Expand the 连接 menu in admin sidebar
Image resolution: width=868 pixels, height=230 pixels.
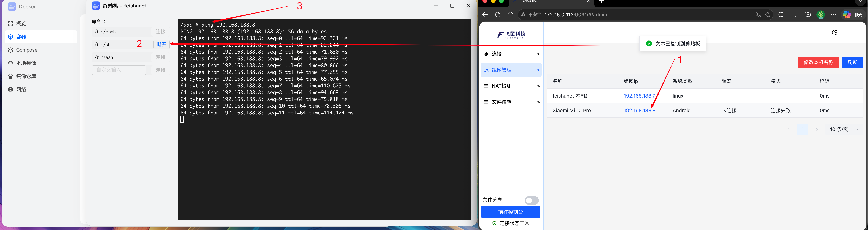pos(511,54)
